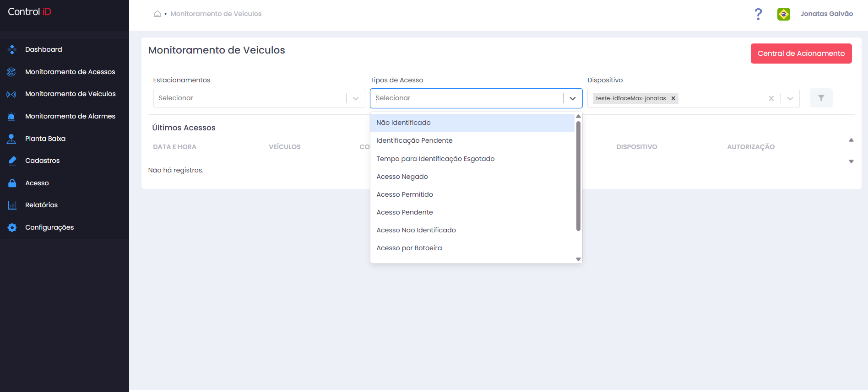Expand the Dispositivo dropdown chevron
Viewport: 868px width, 392px height.
(x=790, y=98)
